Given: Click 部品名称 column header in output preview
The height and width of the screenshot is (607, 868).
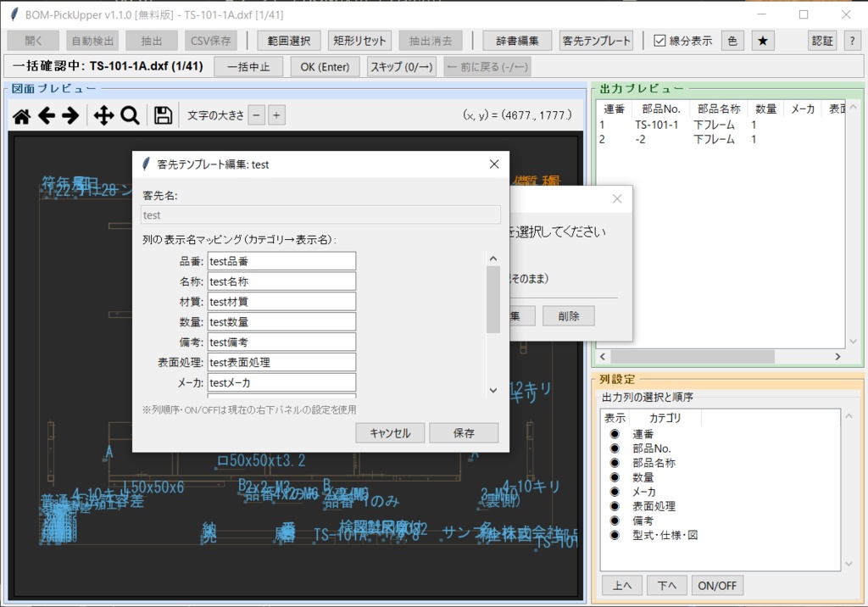Looking at the screenshot, I should click(x=719, y=109).
